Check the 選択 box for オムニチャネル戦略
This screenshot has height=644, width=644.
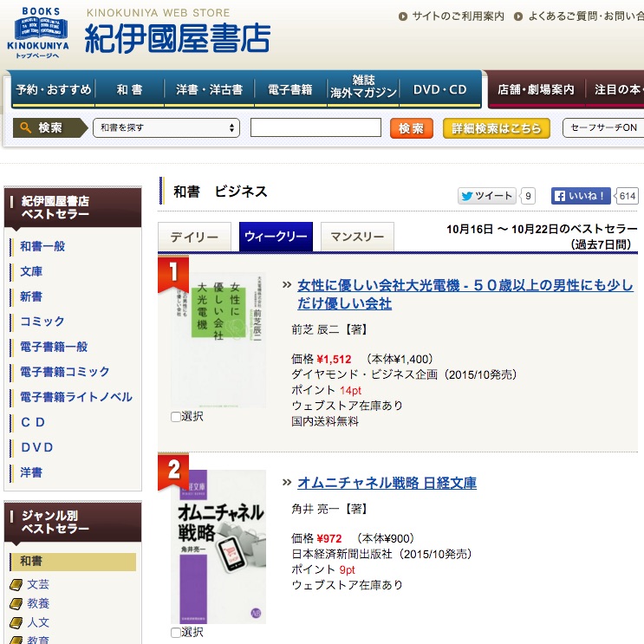[x=176, y=633]
